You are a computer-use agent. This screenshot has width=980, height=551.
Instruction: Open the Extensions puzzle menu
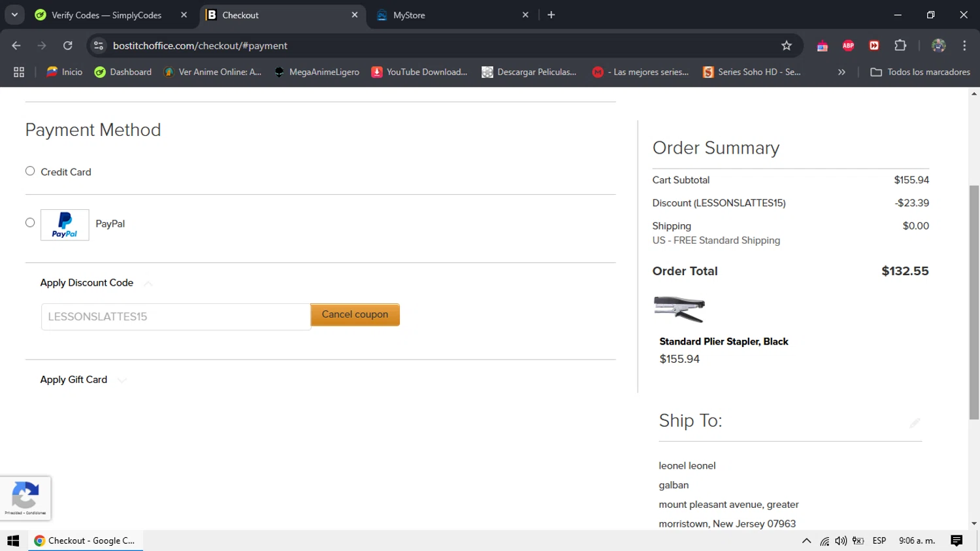click(900, 46)
